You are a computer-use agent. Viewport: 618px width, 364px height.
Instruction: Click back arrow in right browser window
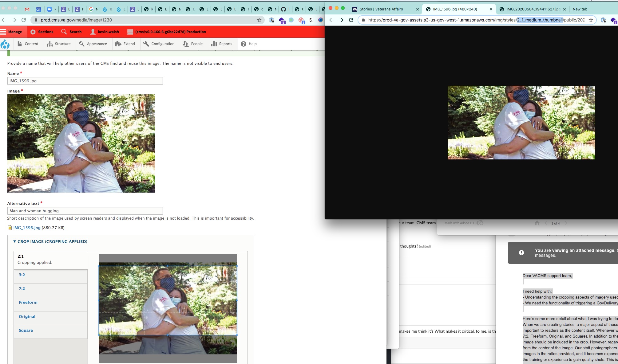[331, 20]
